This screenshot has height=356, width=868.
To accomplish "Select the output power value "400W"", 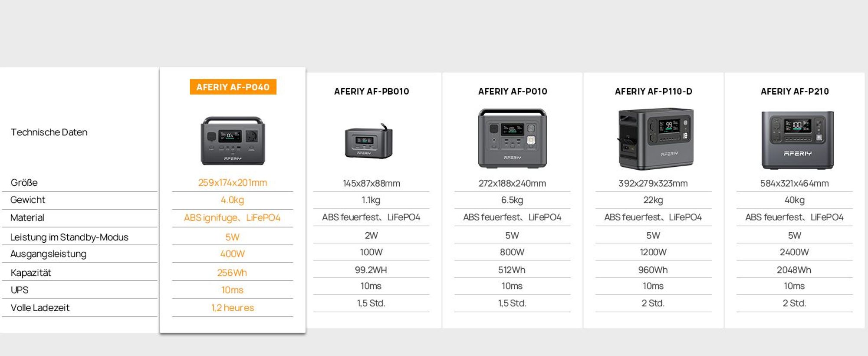I will point(232,254).
